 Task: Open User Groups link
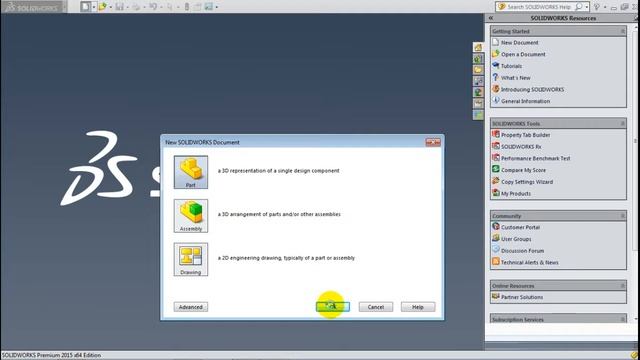point(516,239)
